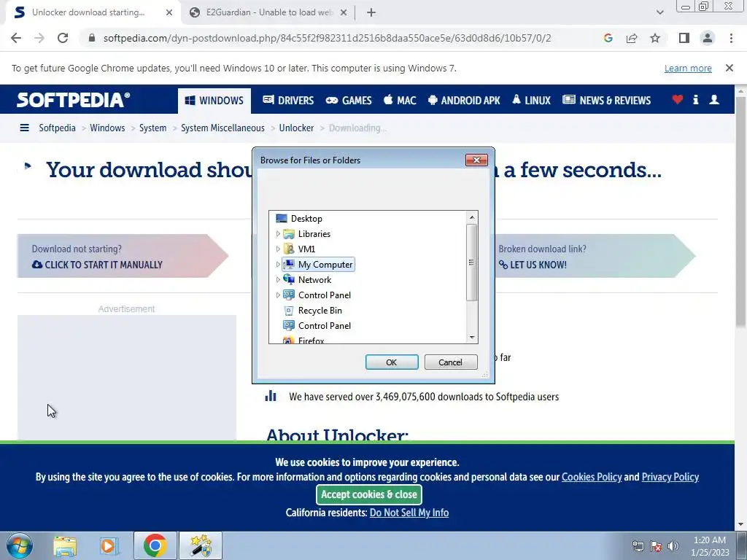747x560 pixels.
Task: Click dialog tree scrollbar down arrow
Action: point(472,337)
